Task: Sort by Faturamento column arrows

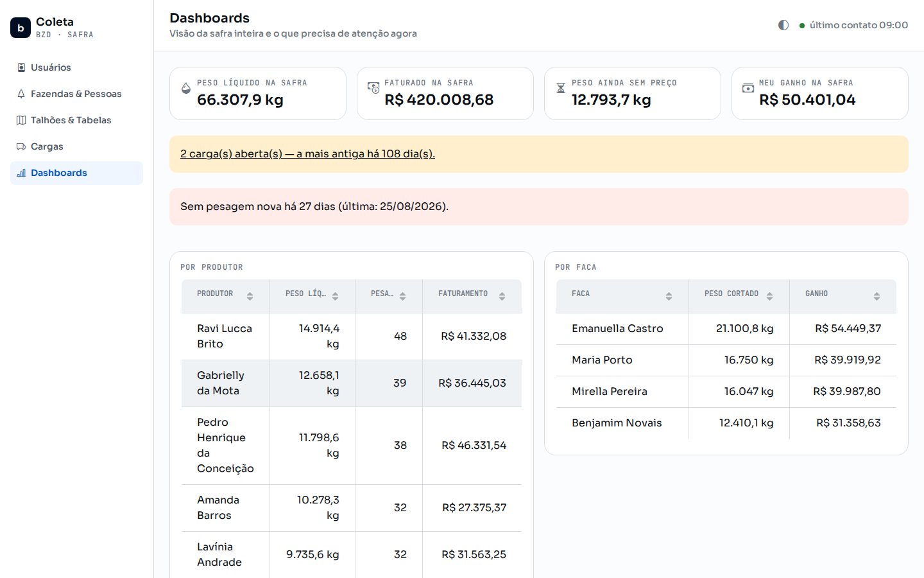Action: [502, 296]
